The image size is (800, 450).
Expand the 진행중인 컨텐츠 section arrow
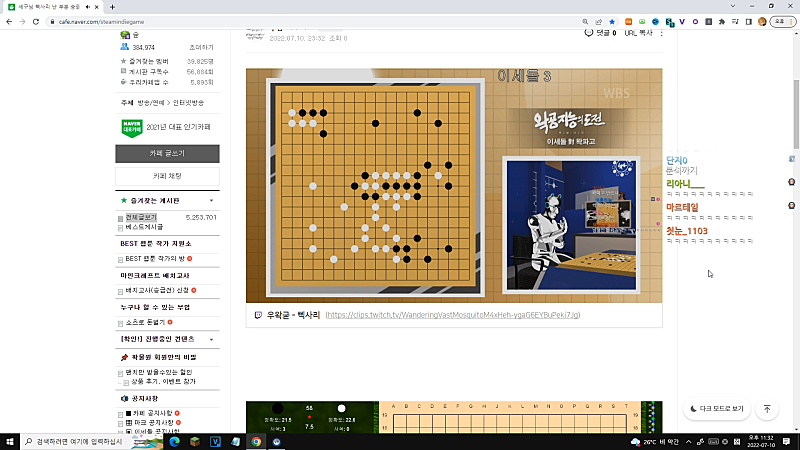pyautogui.click(x=211, y=340)
